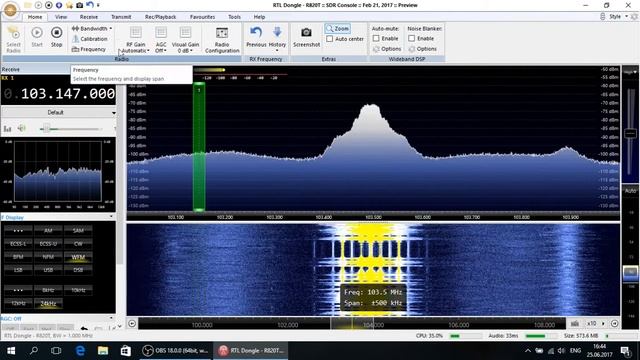The height and width of the screenshot is (360, 640).
Task: Open AGC Off dropdown
Action: [x=161, y=40]
